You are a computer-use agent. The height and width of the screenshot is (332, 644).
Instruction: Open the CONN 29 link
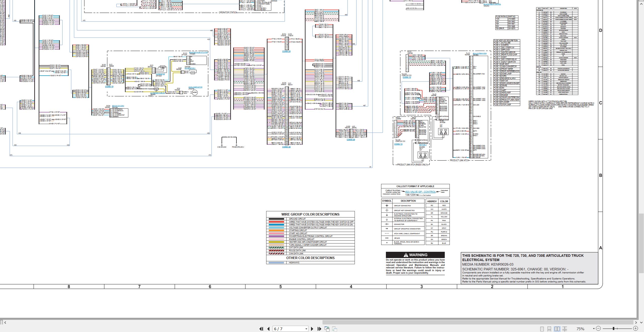(x=351, y=140)
